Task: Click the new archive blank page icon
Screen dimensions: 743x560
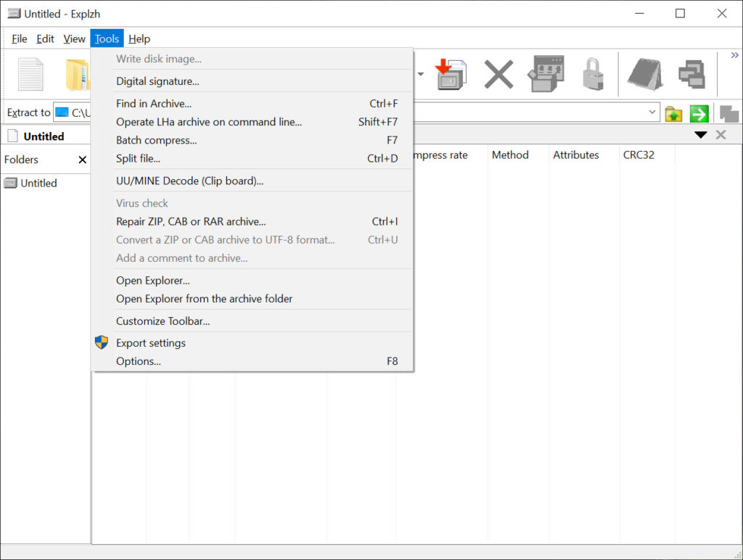Action: point(30,74)
